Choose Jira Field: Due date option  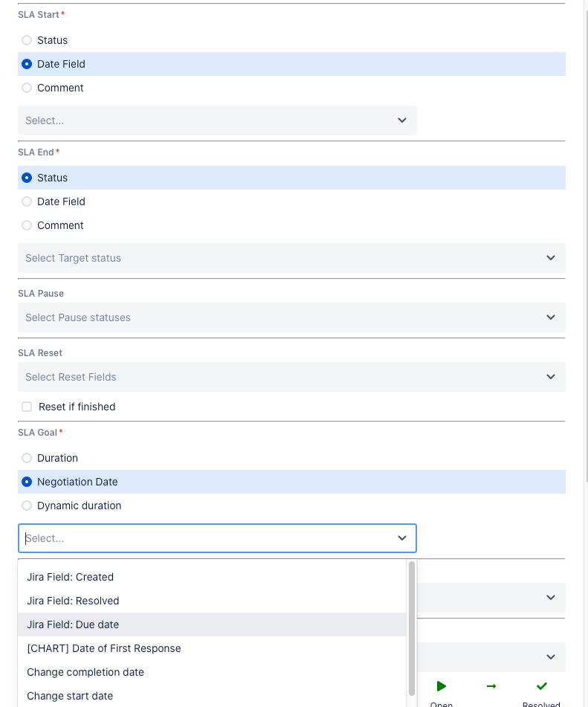(x=73, y=624)
